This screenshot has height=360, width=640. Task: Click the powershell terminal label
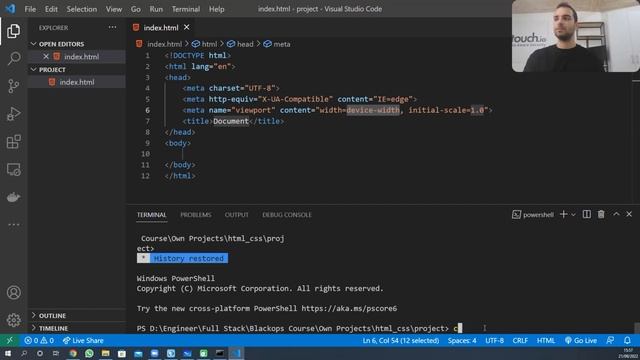click(533, 215)
